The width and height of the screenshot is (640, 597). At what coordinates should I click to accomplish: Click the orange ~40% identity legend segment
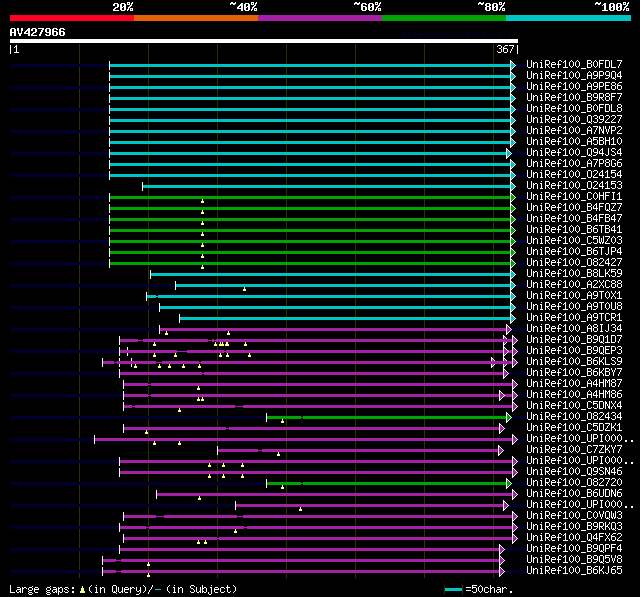196,18
